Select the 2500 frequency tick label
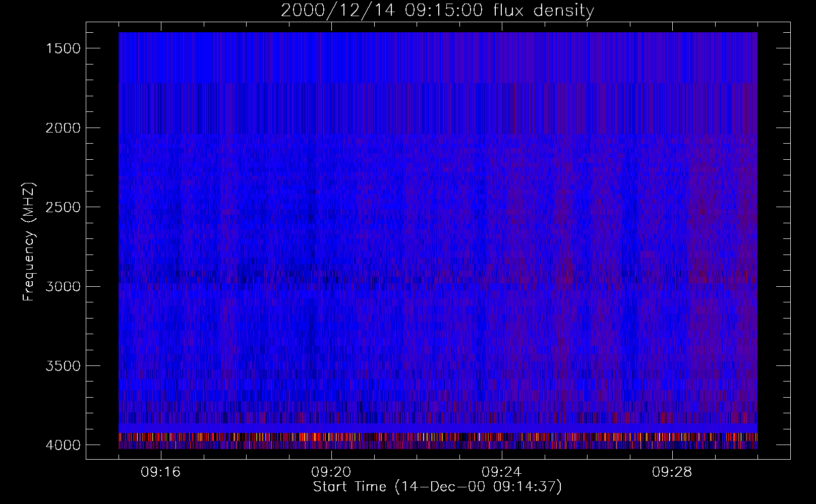 click(x=63, y=207)
